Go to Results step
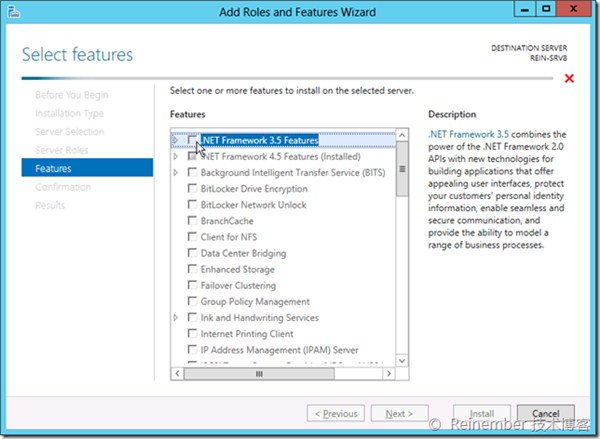Viewport: 600px width, 439px height. pos(50,206)
